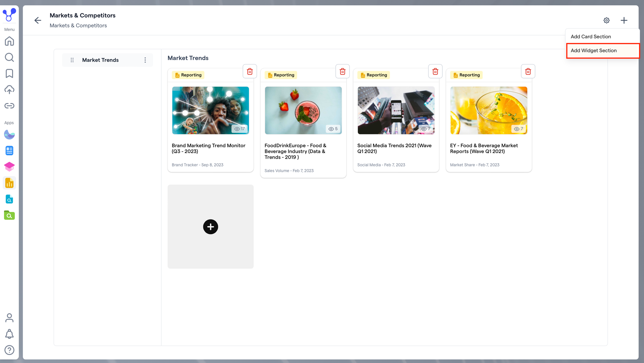Click Reporting tag on Brand Marketing card
The image size is (644, 363).
(x=188, y=75)
